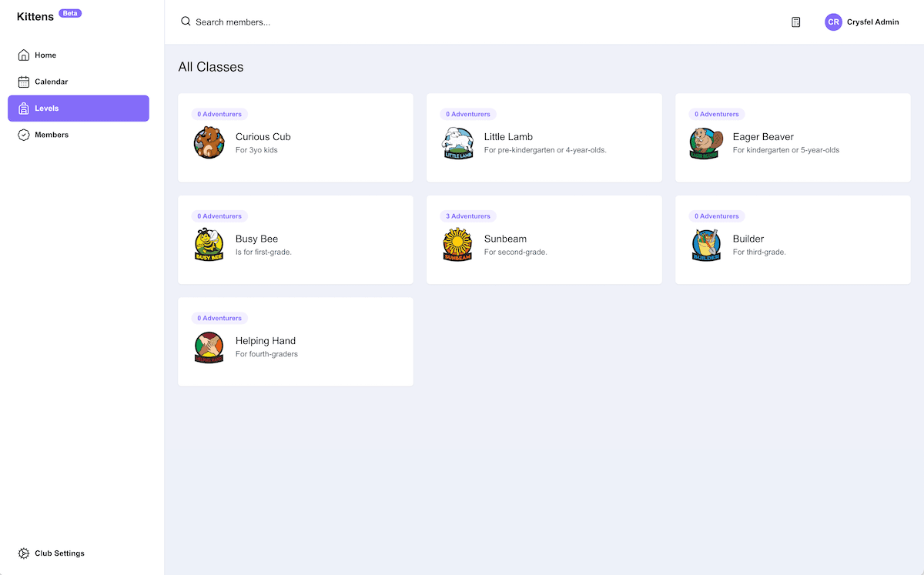Navigate to Members page

[52, 135]
